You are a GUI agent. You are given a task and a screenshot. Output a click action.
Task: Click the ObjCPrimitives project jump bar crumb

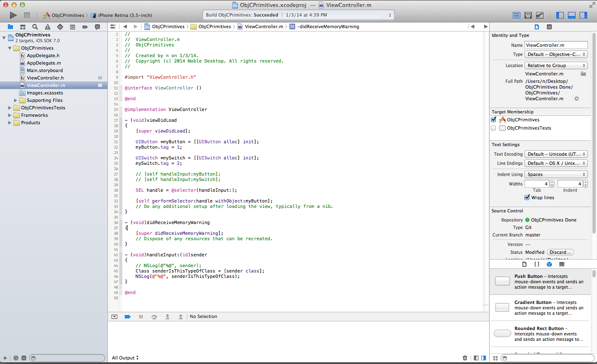164,27
